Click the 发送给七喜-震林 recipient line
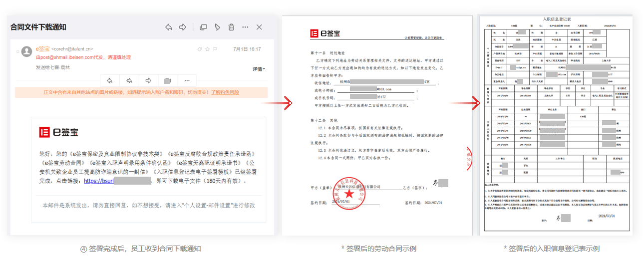Image resolution: width=644 pixels, height=273 pixels. tap(53, 67)
